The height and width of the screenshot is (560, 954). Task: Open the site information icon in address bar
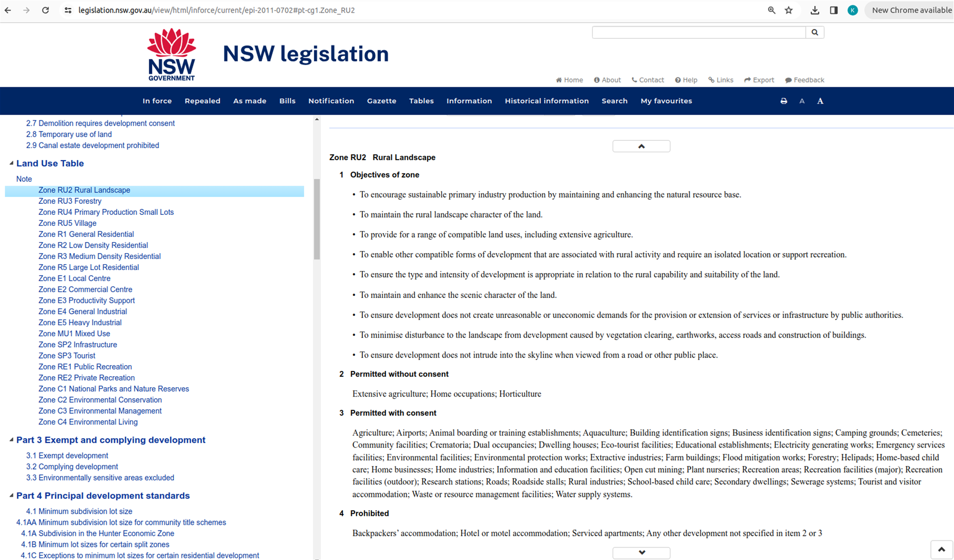68,10
